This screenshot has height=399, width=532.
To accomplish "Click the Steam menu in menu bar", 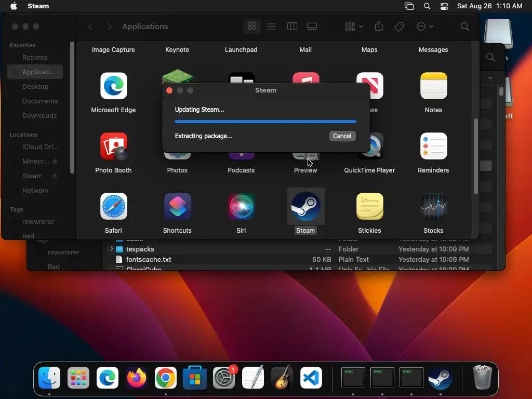I will pos(38,6).
